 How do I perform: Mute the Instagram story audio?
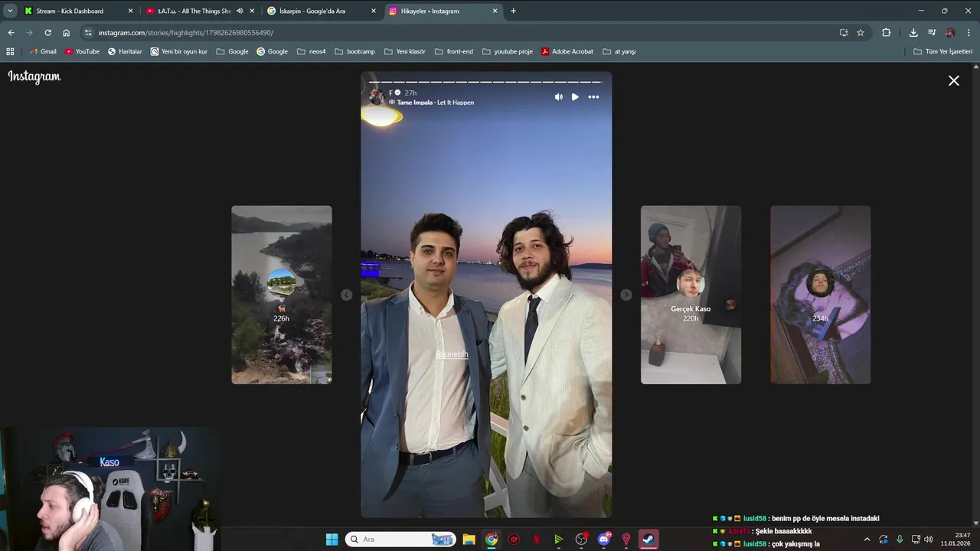click(x=558, y=97)
